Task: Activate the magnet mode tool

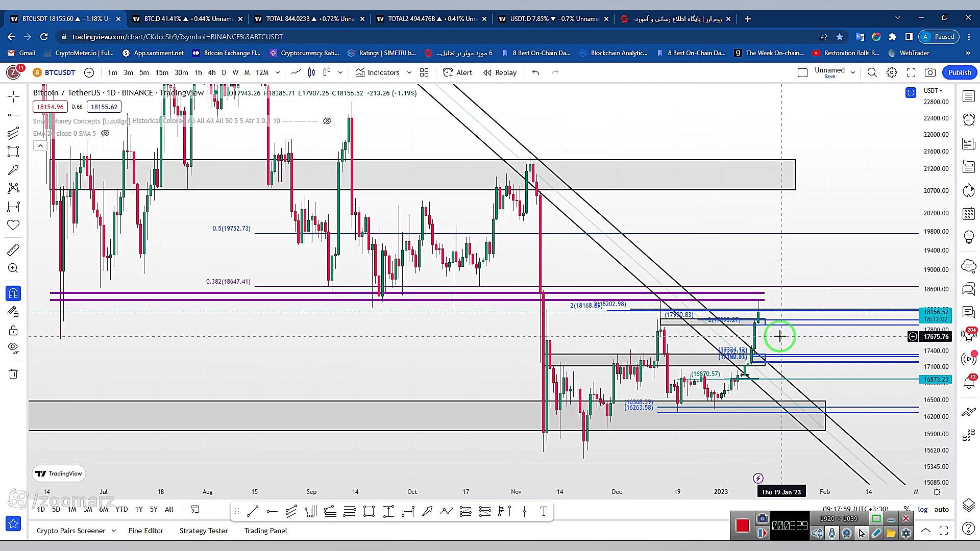Action: (x=13, y=293)
